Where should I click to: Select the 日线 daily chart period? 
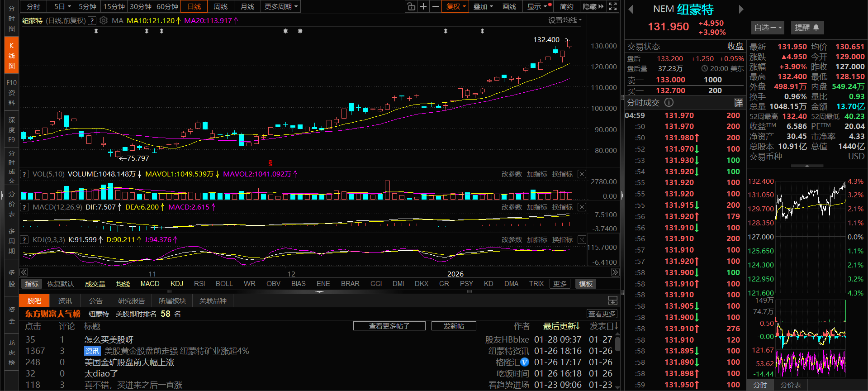pyautogui.click(x=194, y=6)
